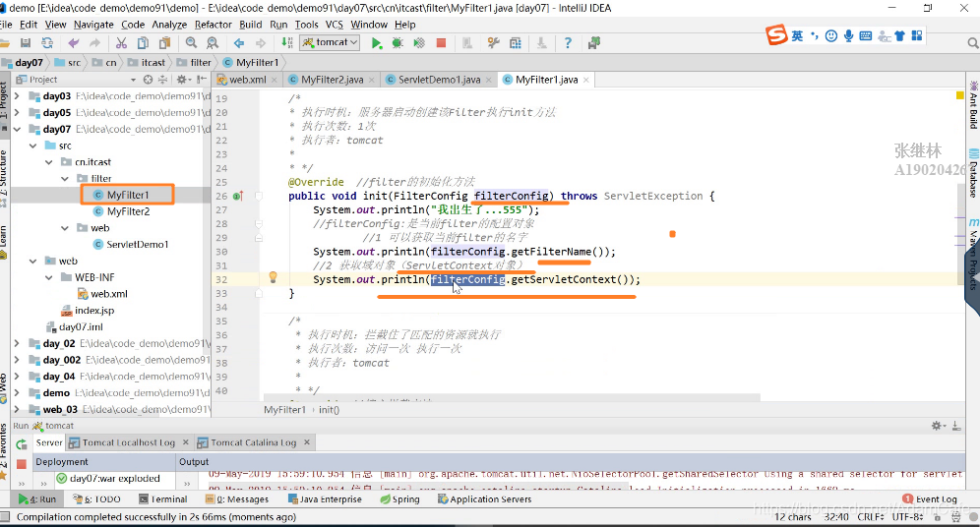Viewport: 980px width, 527px height.
Task: Collapse the day07 module node
Action: coord(18,129)
